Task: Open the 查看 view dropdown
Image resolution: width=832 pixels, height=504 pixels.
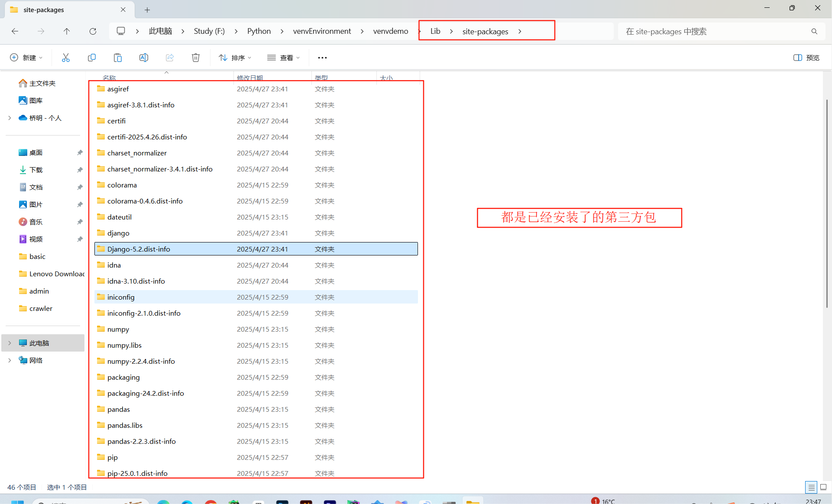Action: click(x=284, y=58)
